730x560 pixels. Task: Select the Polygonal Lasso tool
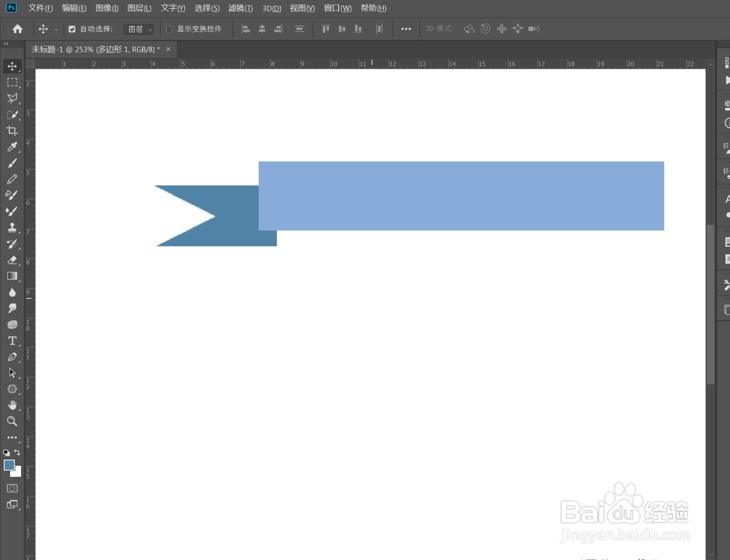[12, 98]
